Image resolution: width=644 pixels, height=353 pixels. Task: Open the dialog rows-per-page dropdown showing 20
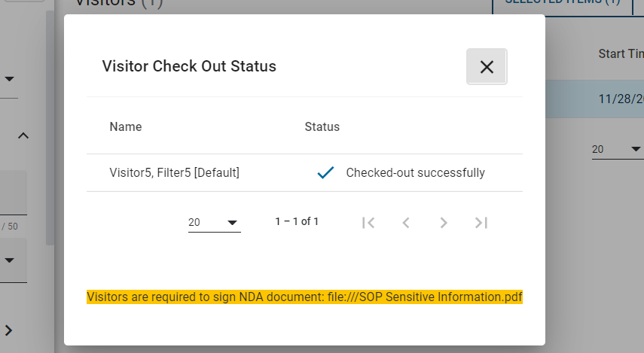pyautogui.click(x=215, y=222)
